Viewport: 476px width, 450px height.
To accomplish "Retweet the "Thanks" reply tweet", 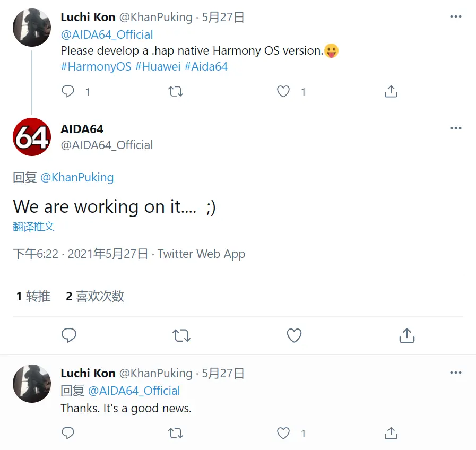I will pyautogui.click(x=176, y=433).
